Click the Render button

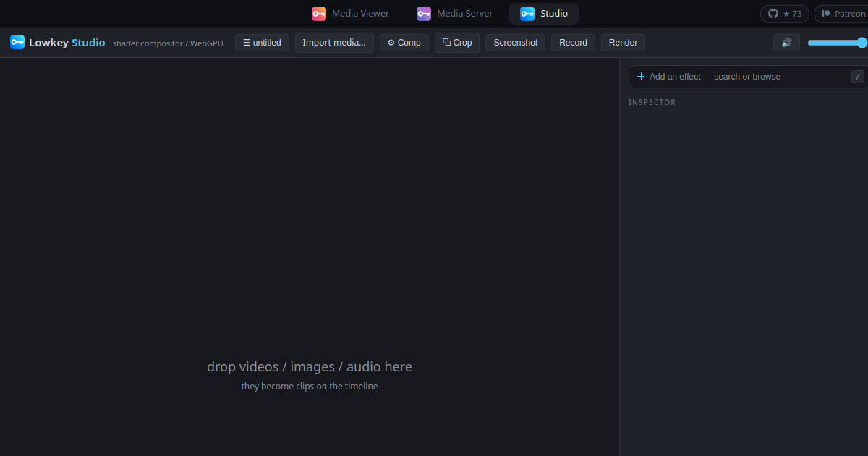623,43
